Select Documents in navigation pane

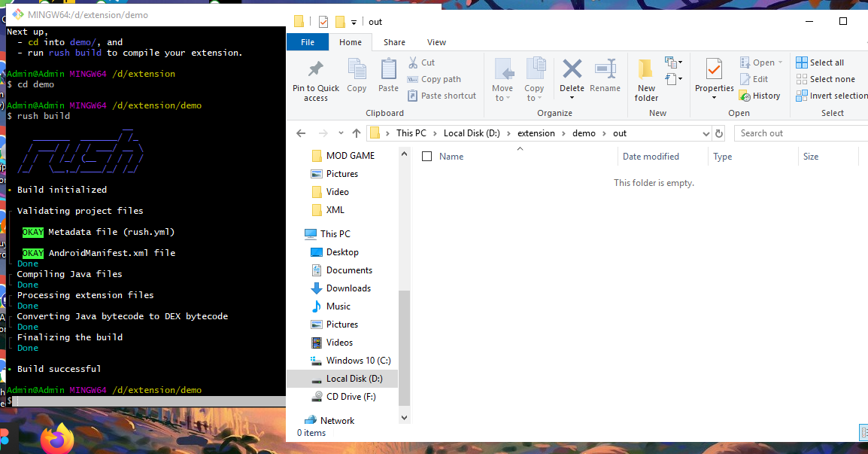(x=341, y=270)
